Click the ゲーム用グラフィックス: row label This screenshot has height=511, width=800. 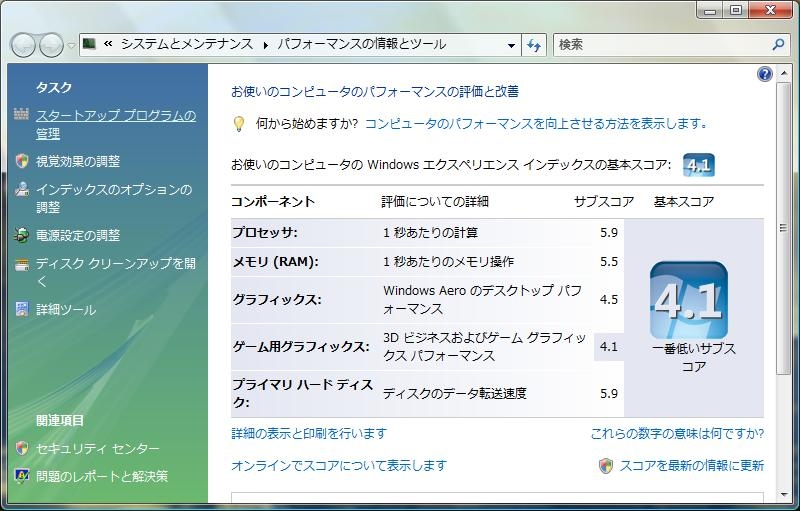(x=301, y=347)
